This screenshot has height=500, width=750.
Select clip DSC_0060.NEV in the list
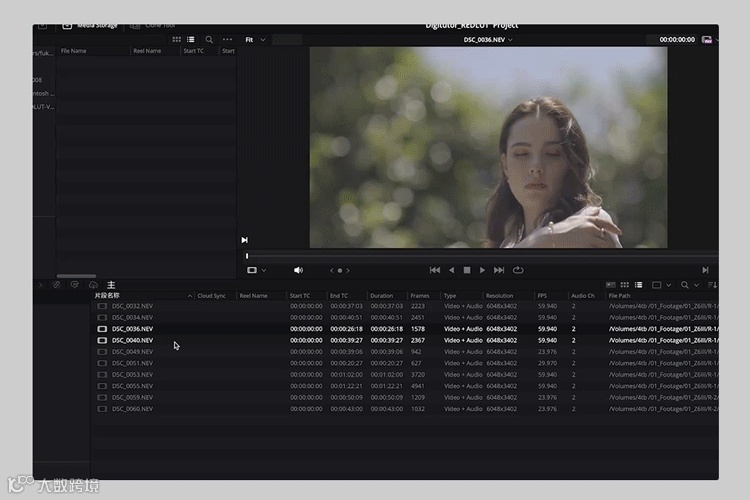pos(132,409)
